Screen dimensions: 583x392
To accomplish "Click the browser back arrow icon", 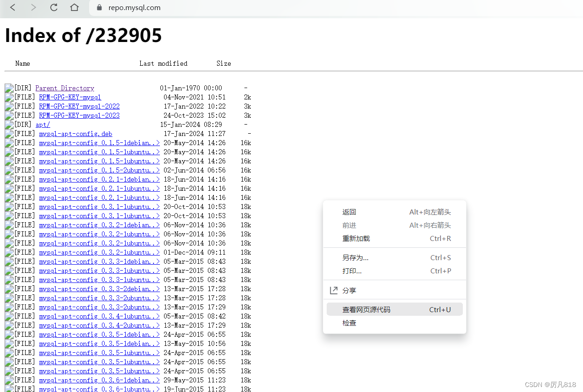I will [12, 8].
